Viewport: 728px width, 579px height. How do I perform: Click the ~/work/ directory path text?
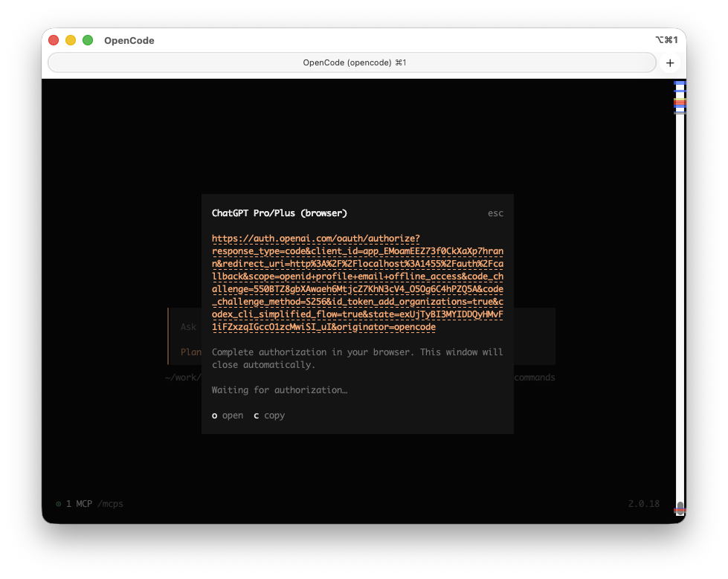coord(183,378)
